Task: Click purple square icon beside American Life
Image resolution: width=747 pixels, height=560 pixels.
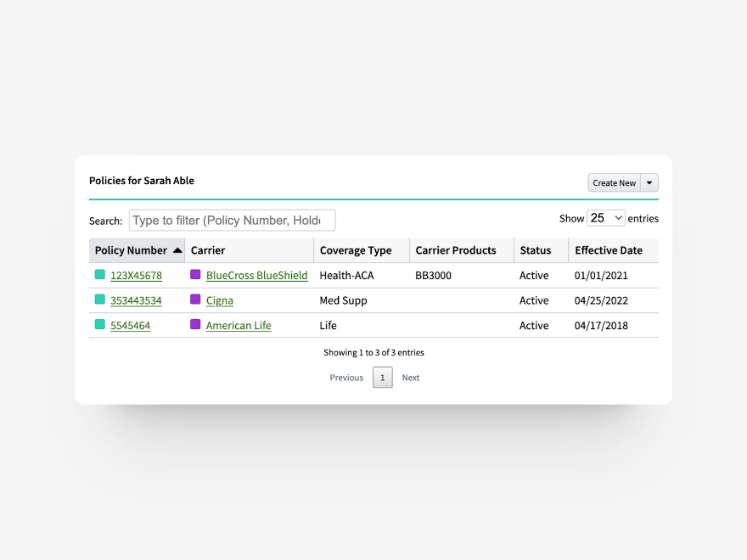Action: [195, 325]
